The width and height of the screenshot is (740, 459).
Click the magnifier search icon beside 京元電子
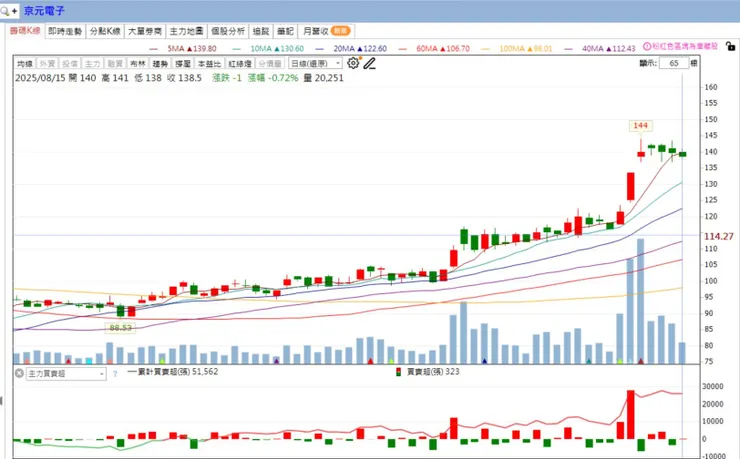(x=5, y=11)
